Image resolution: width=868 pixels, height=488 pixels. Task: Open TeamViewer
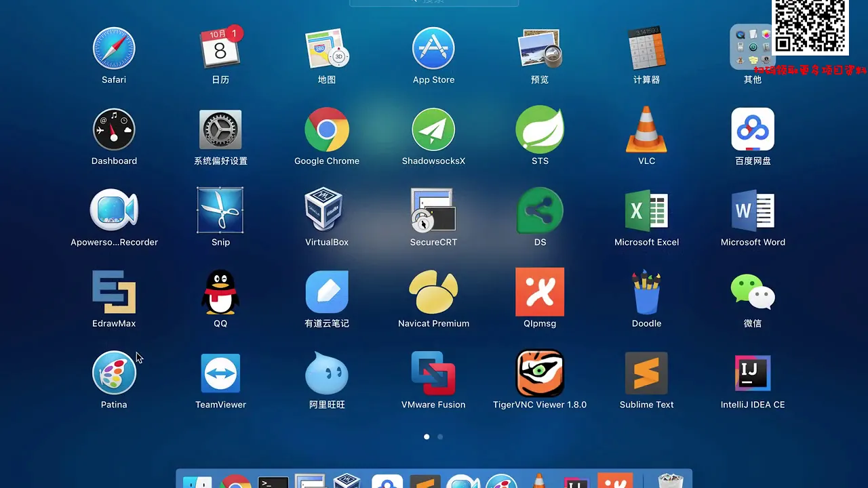pos(220,373)
